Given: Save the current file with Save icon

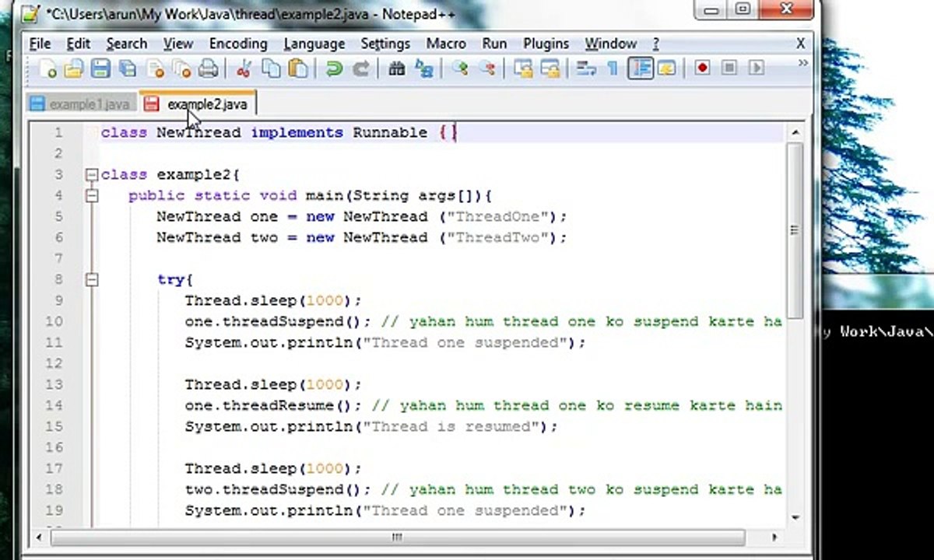Looking at the screenshot, I should click(x=100, y=69).
